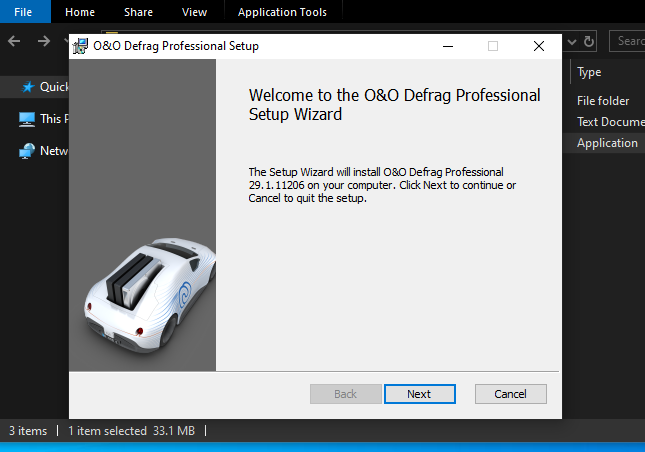Image resolution: width=645 pixels, height=452 pixels.
Task: Click the 'File folder' type cell
Action: (603, 101)
